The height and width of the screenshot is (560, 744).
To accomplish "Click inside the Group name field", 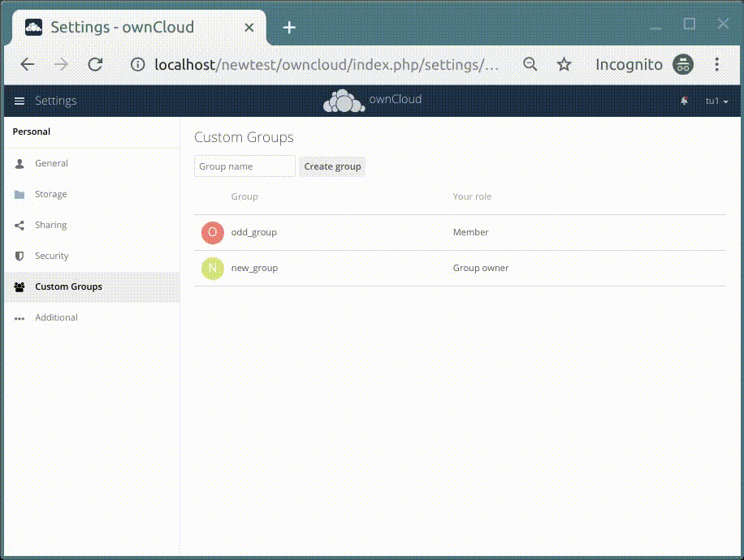I will (x=244, y=166).
